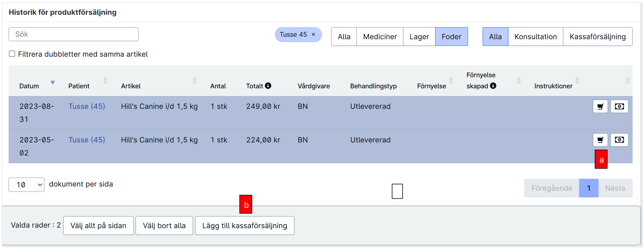Show the info tooltip next to Totalt

pos(268,86)
